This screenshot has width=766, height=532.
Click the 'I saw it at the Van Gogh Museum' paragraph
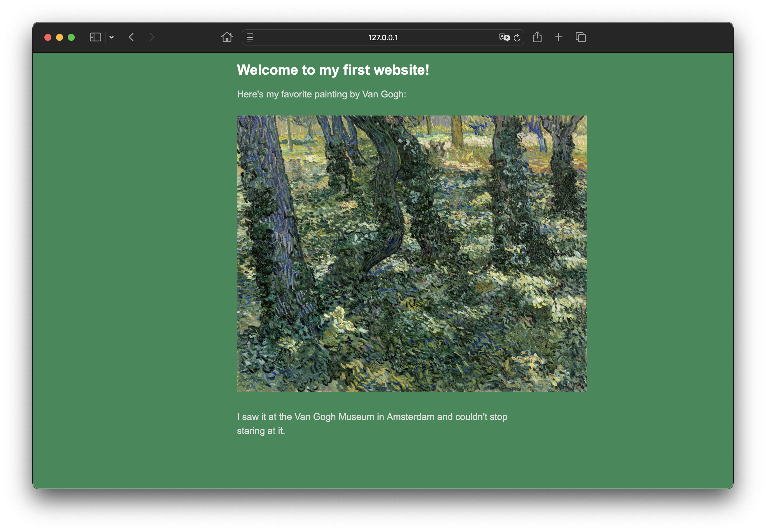pos(372,424)
